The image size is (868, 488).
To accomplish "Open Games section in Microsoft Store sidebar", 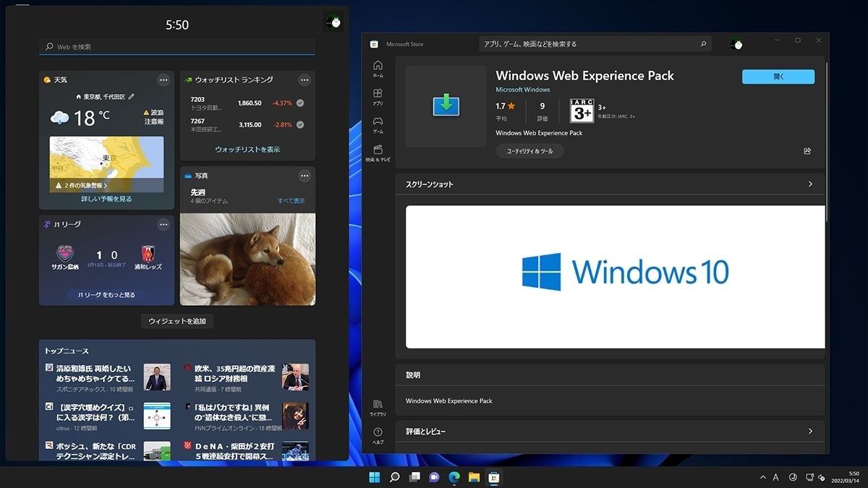I will [378, 125].
